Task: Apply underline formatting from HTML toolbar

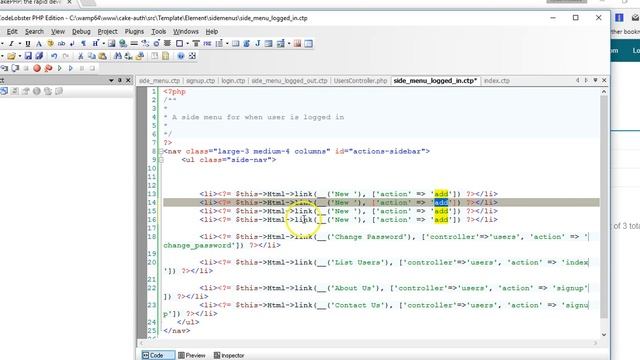Action: coord(28,44)
